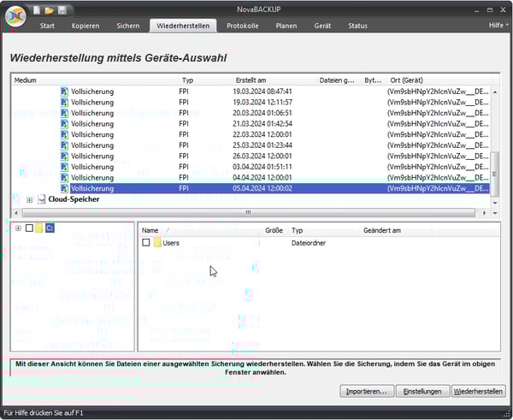Open the Status tab
The height and width of the screenshot is (420, 513).
(x=357, y=26)
